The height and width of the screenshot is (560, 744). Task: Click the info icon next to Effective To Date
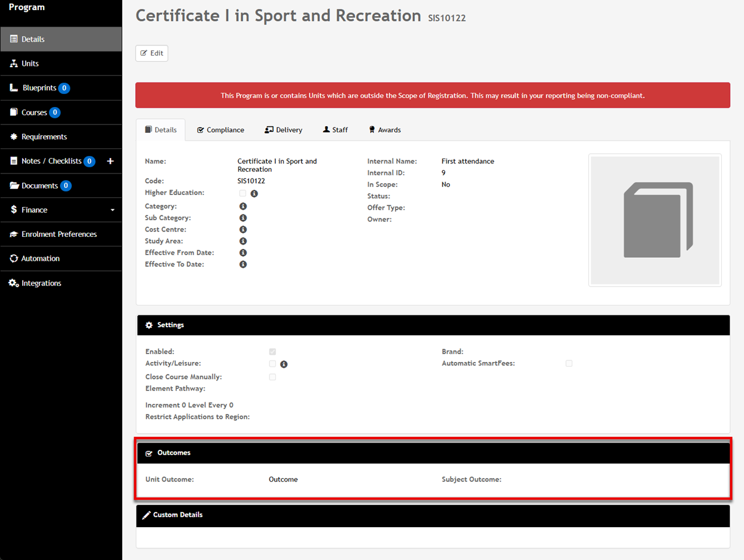243,264
